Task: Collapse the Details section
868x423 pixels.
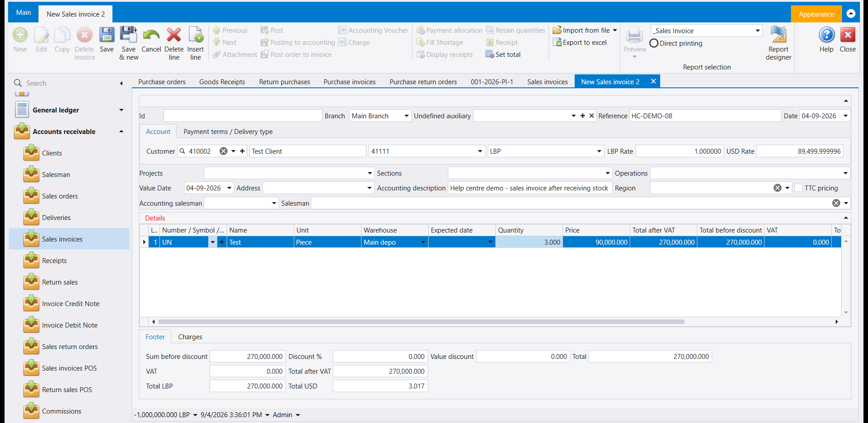Action: point(846,218)
